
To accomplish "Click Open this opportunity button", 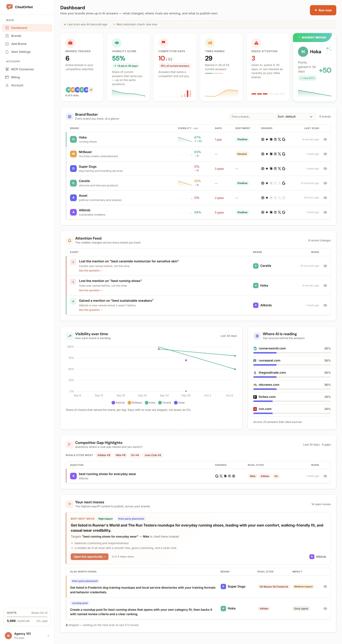I will coord(90,557).
